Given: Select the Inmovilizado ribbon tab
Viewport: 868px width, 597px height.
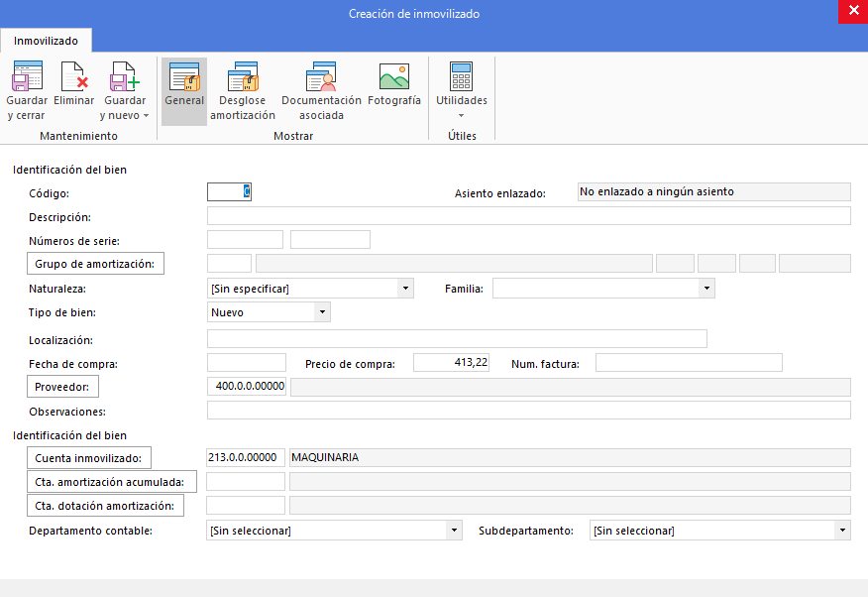Looking at the screenshot, I should [x=46, y=41].
